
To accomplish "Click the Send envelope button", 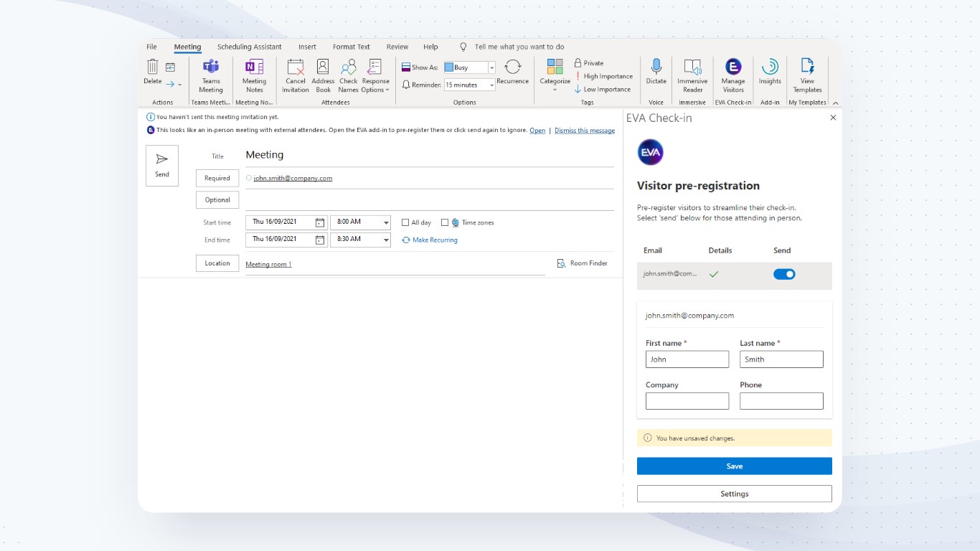I will pos(162,166).
